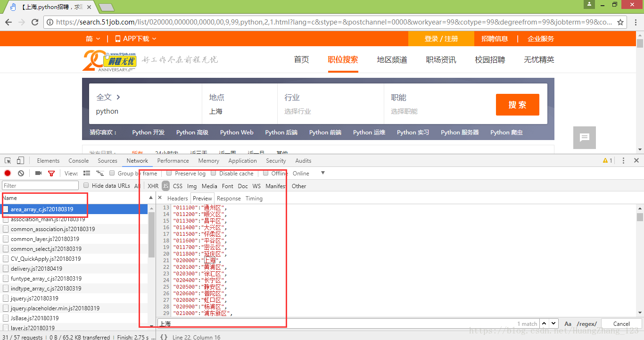Jump to next search match arrow
Viewport: 644px width, 340px height.
pos(554,323)
